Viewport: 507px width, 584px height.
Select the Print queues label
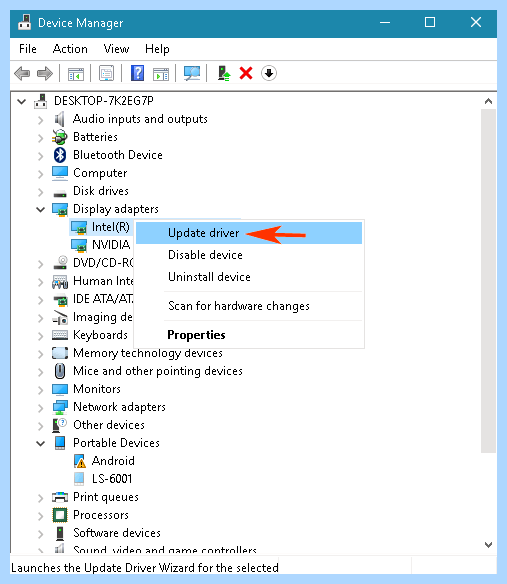106,497
